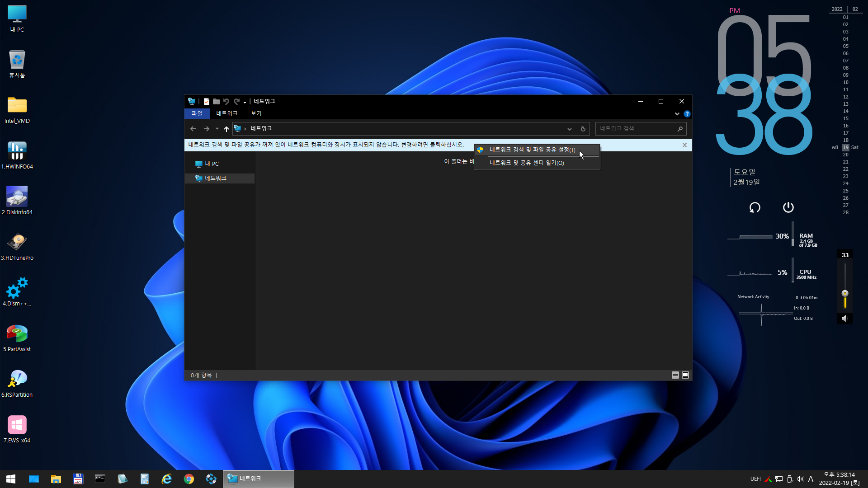This screenshot has height=488, width=868.
Task: Launch 1.HWiNFO64 from the desktop
Action: coord(17,155)
